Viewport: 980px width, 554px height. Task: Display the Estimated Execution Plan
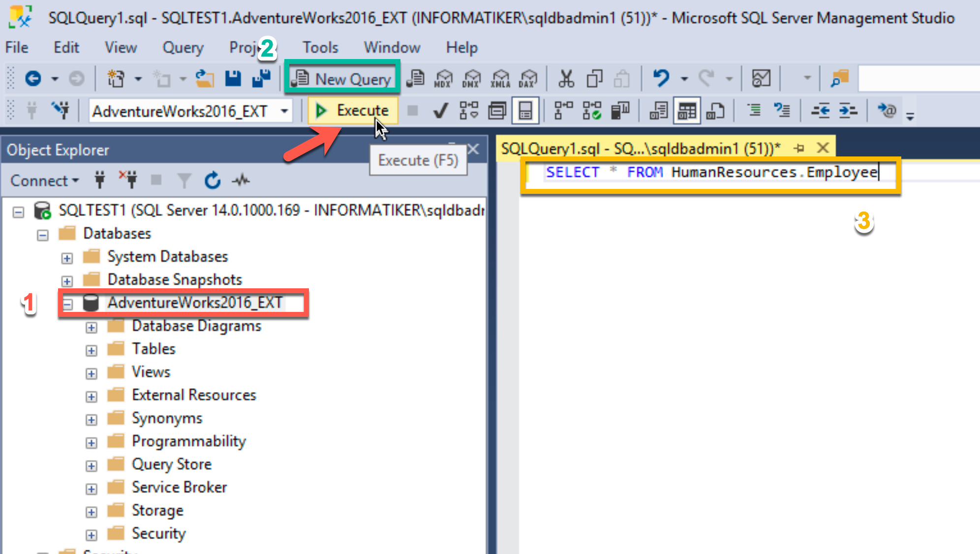[468, 110]
